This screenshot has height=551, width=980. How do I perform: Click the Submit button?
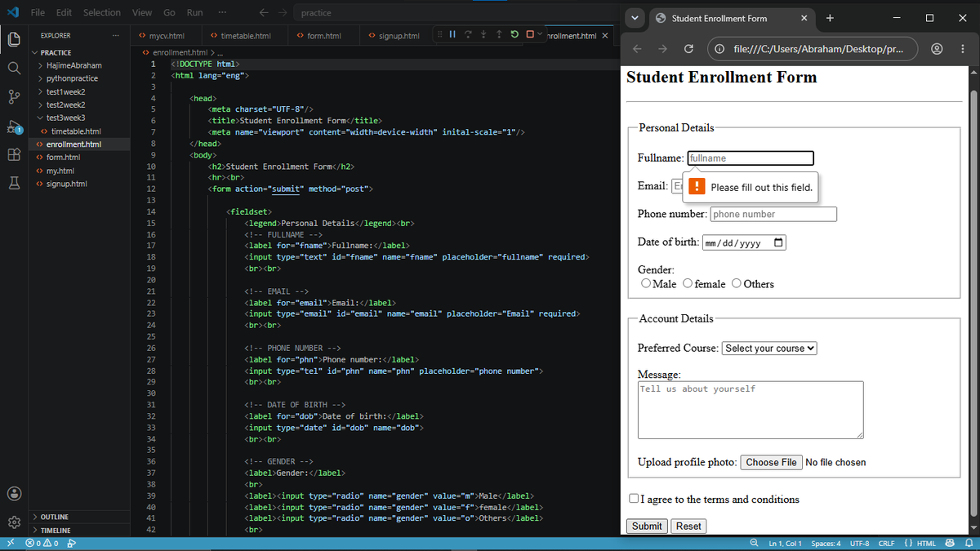pos(647,527)
